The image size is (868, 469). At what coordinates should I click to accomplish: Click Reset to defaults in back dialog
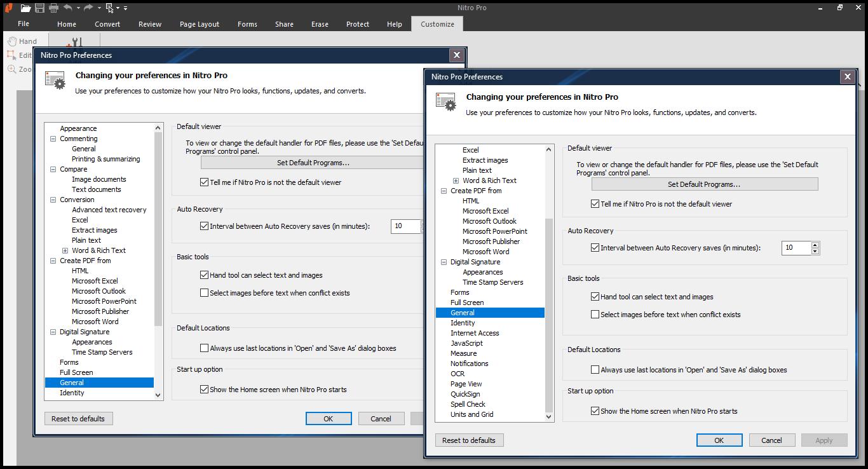point(78,418)
